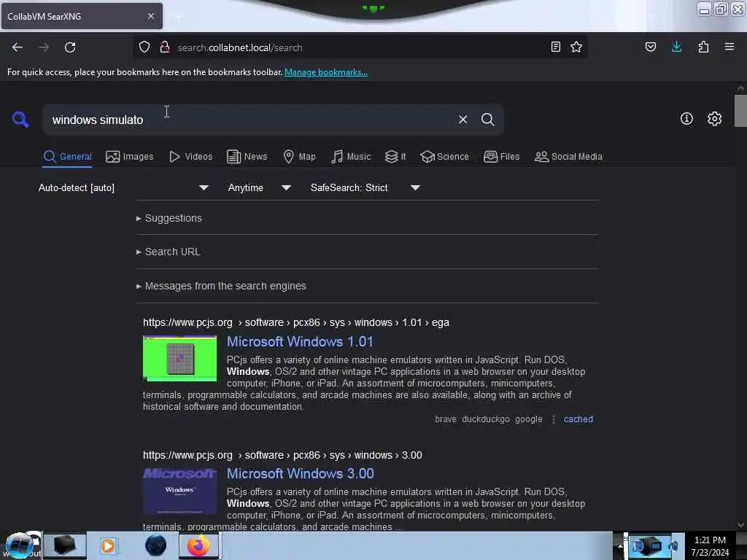Image resolution: width=747 pixels, height=560 pixels.
Task: Click the address bar URL
Action: point(239,47)
